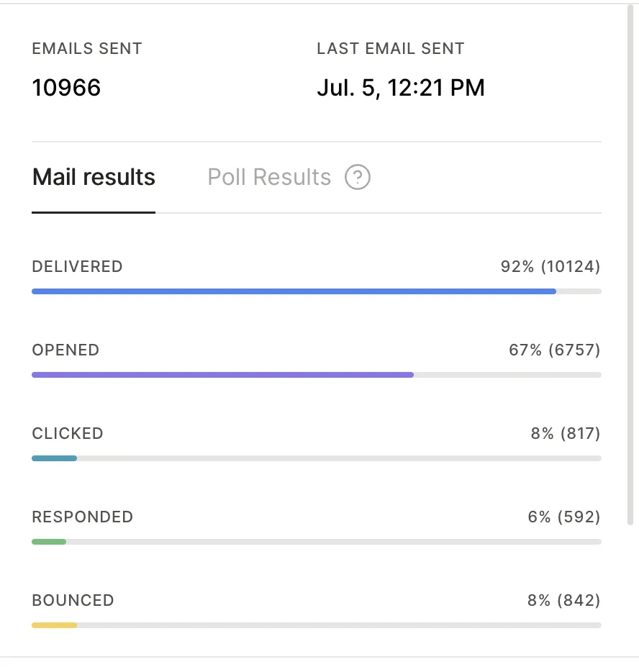The width and height of the screenshot is (639, 672).
Task: Click the OPENED label
Action: (65, 350)
